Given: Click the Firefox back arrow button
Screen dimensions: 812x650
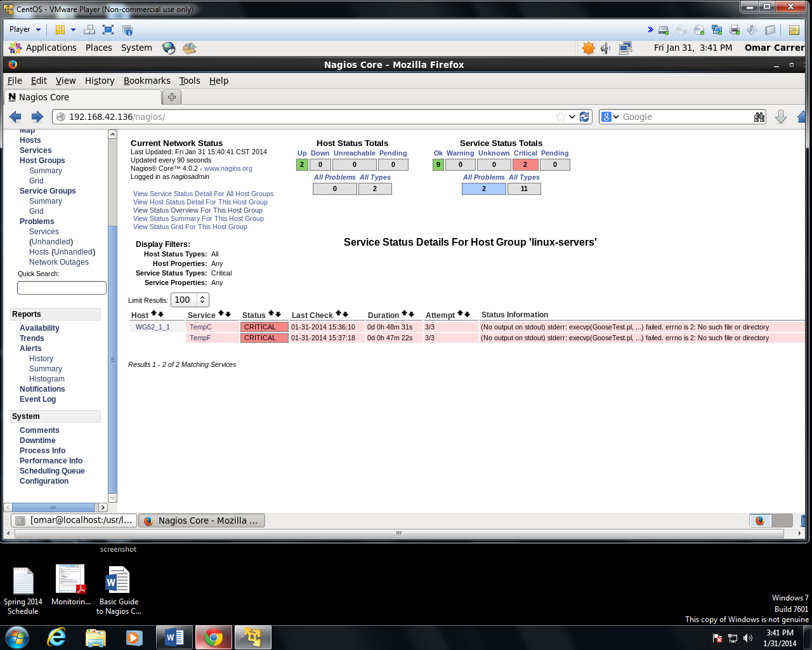Looking at the screenshot, I should 15,117.
